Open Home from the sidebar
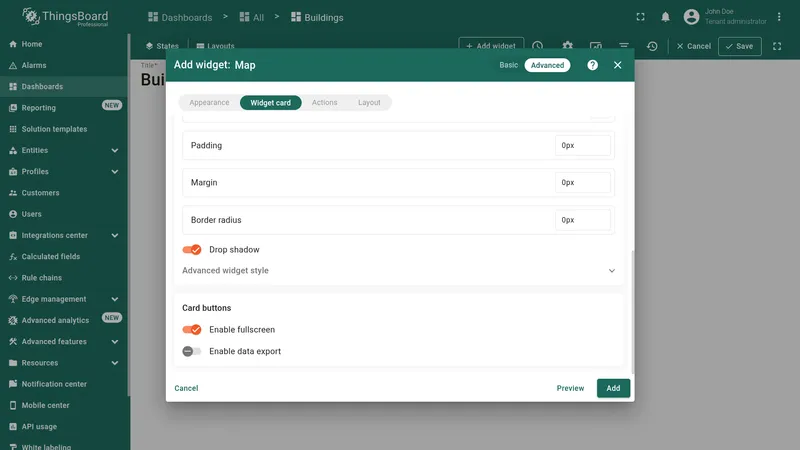 click(32, 44)
